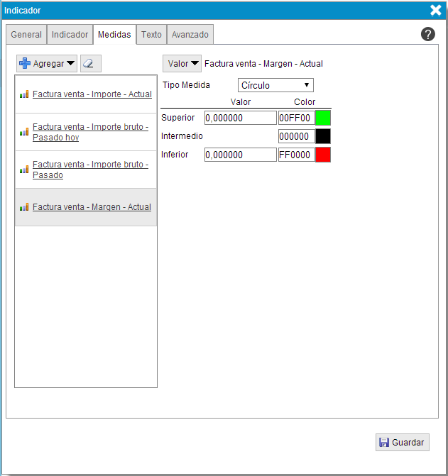The image size is (448, 476).
Task: Select Factura venta - Importe bruto - Pasado hoy
Action: pos(90,132)
